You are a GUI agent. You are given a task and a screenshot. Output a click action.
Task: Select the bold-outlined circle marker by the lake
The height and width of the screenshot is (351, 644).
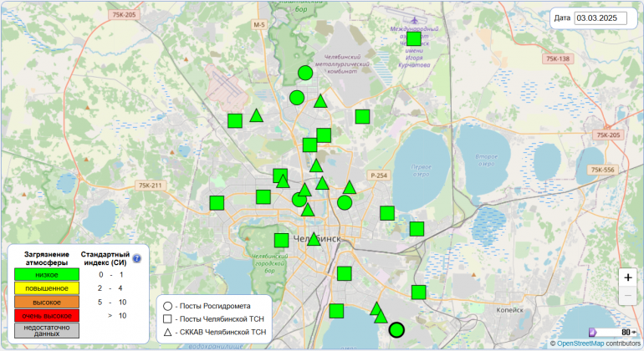(x=397, y=329)
